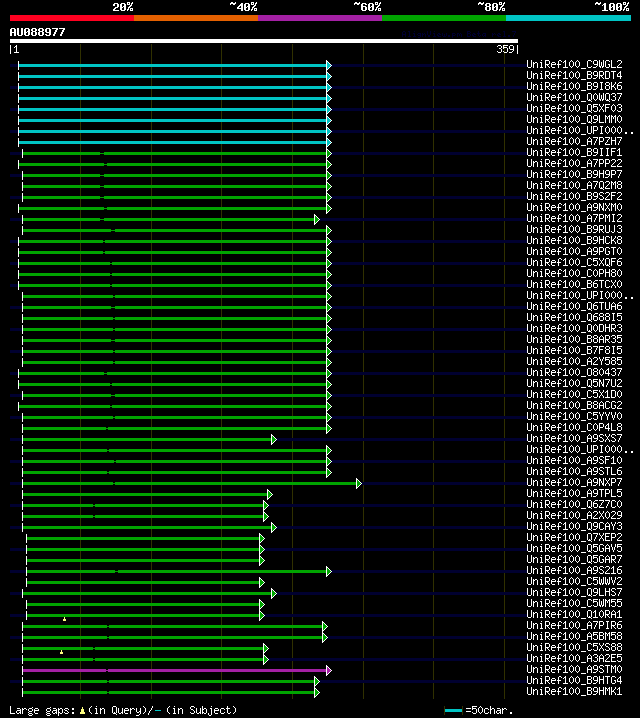
Task: Select hit UniRef100_A9PGT0
Action: pos(574,251)
